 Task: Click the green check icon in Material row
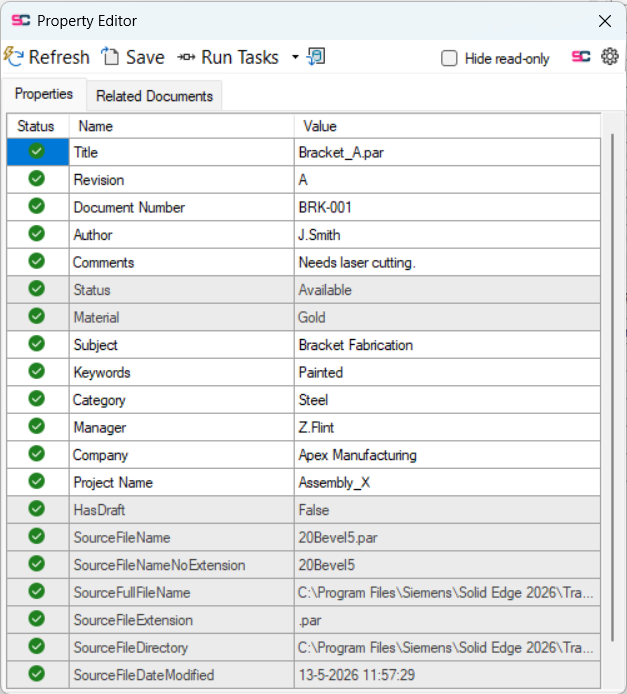(x=37, y=316)
